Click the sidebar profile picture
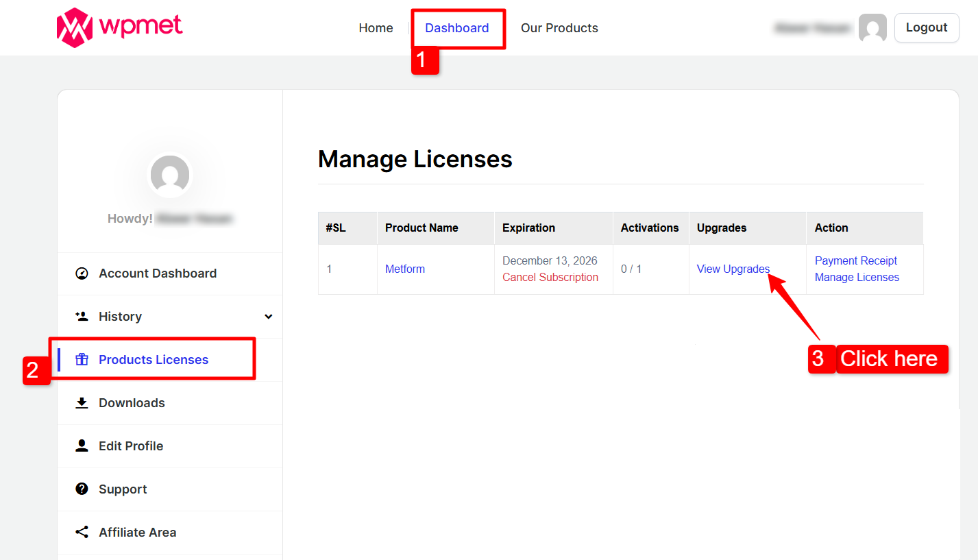978x560 pixels. pyautogui.click(x=170, y=175)
